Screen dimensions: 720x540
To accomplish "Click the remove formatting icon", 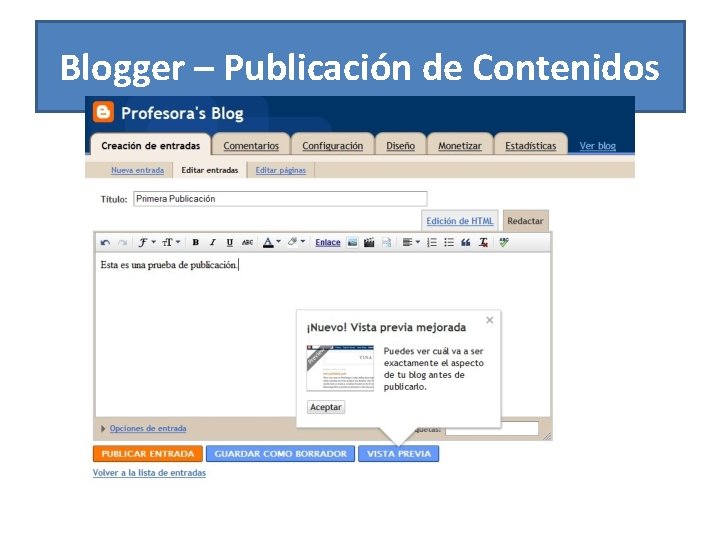I will [483, 242].
